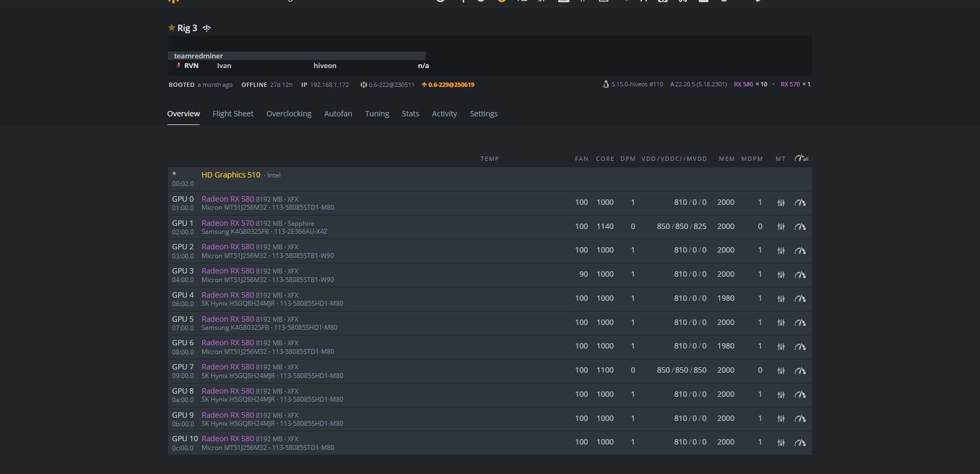Click the RX 580 × 10 summary label
The width and height of the screenshot is (980, 474).
(750, 84)
